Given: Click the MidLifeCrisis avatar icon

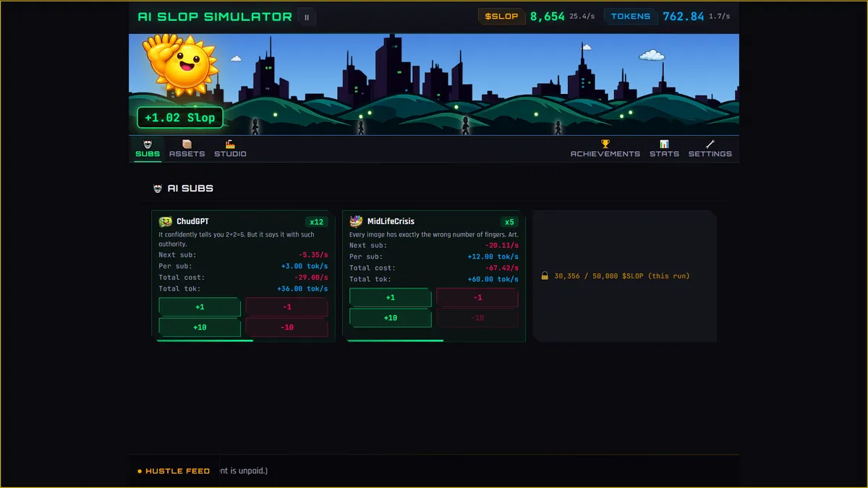Looking at the screenshot, I should 356,221.
